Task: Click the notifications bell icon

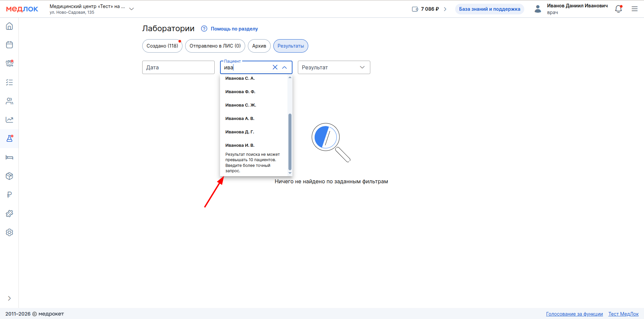Action: [x=619, y=9]
